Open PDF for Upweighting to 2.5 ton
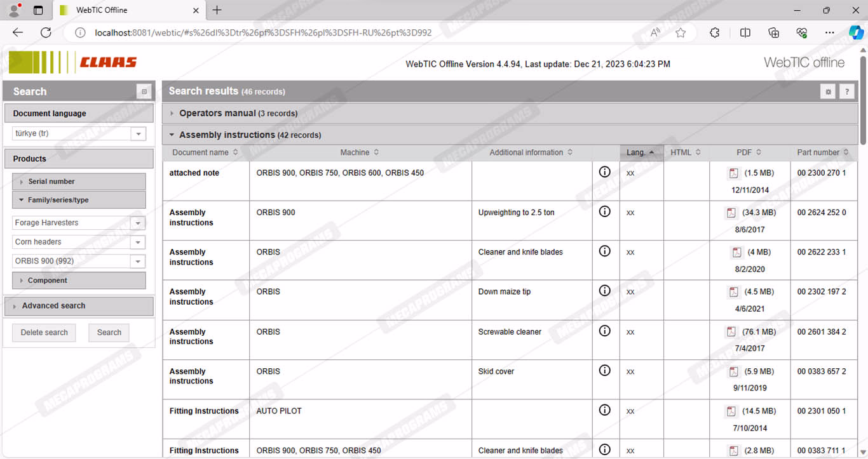Image resolution: width=868 pixels, height=459 pixels. click(731, 213)
